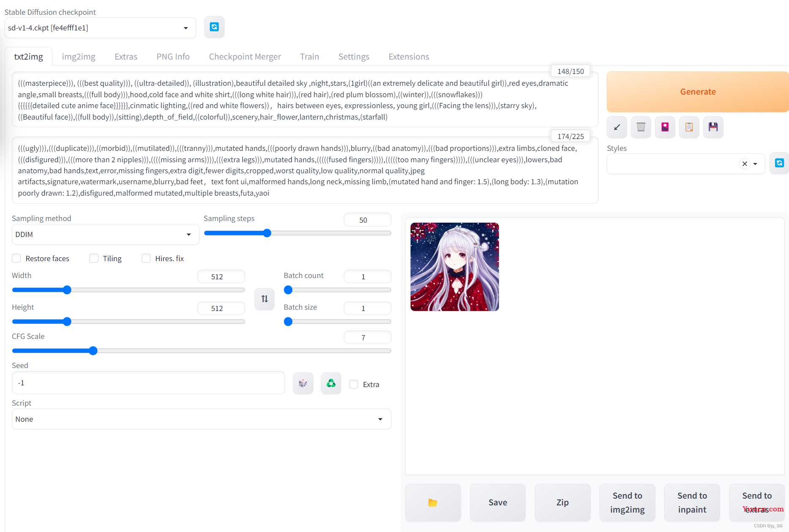The width and height of the screenshot is (789, 532).
Task: Open extra networks with the pink card icon
Action: pos(665,127)
